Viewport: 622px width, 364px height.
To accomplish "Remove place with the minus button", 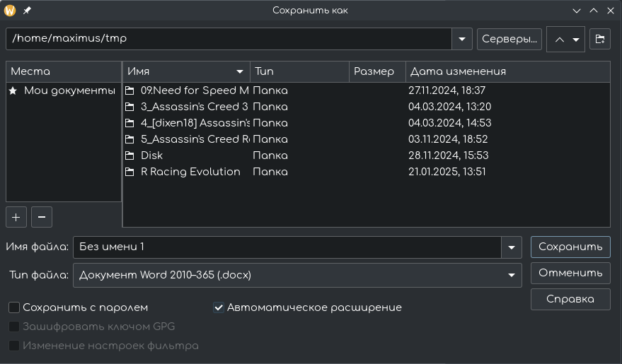I will 41,217.
